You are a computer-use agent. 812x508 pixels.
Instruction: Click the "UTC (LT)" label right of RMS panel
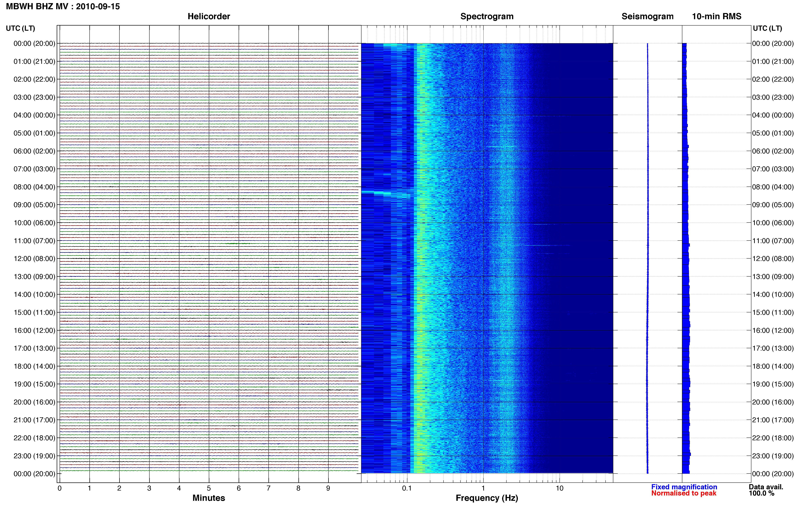pyautogui.click(x=767, y=28)
